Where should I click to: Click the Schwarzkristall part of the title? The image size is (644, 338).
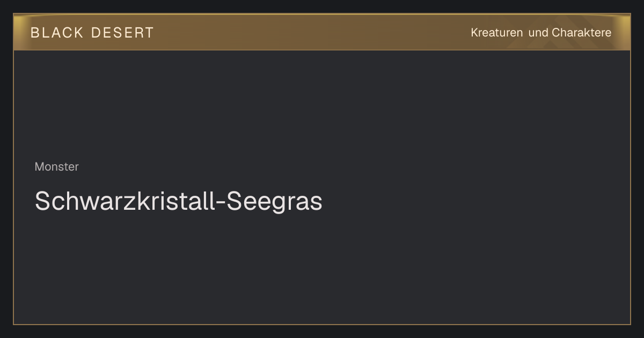126,202
